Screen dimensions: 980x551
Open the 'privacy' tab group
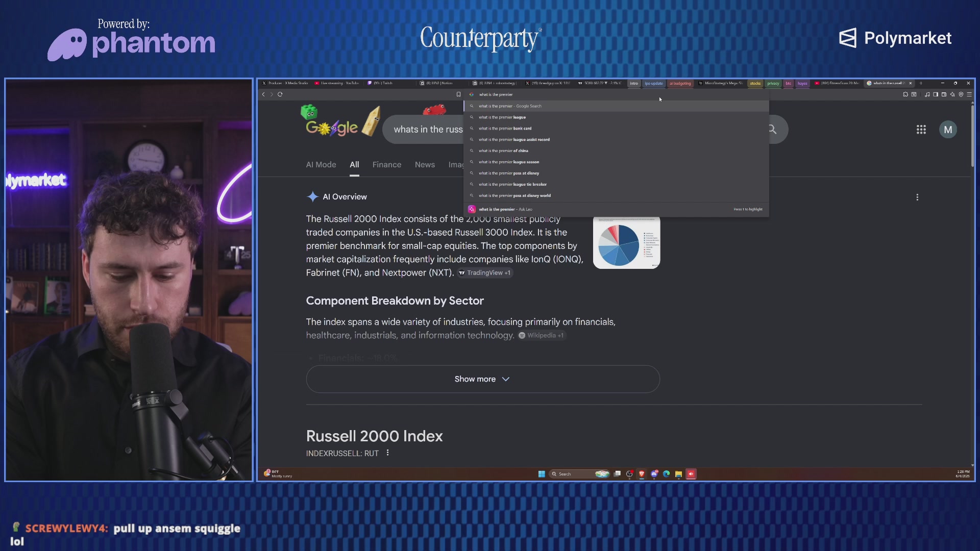pyautogui.click(x=773, y=83)
